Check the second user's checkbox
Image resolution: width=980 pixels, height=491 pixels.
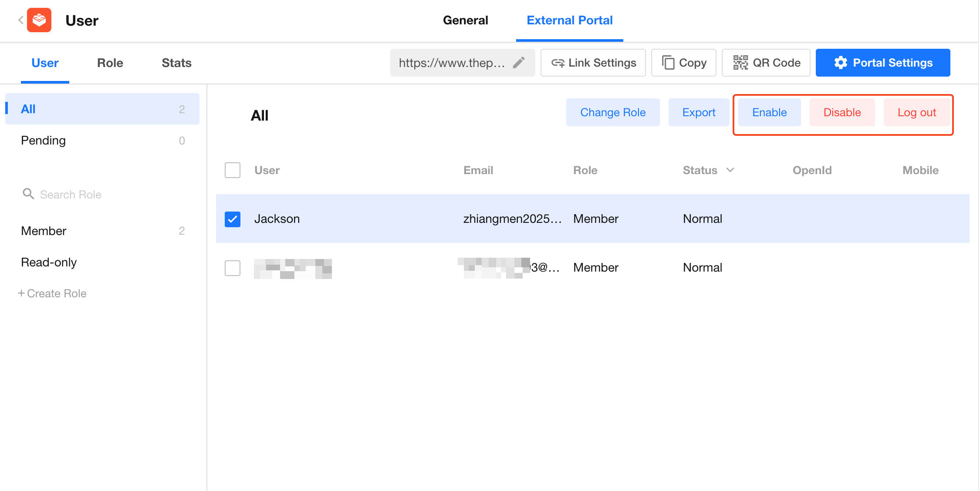(233, 268)
